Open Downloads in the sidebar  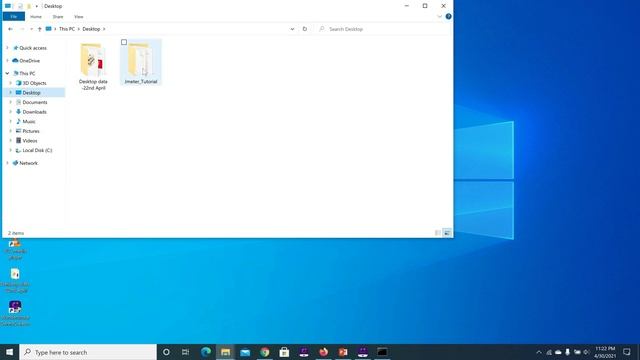(34, 112)
